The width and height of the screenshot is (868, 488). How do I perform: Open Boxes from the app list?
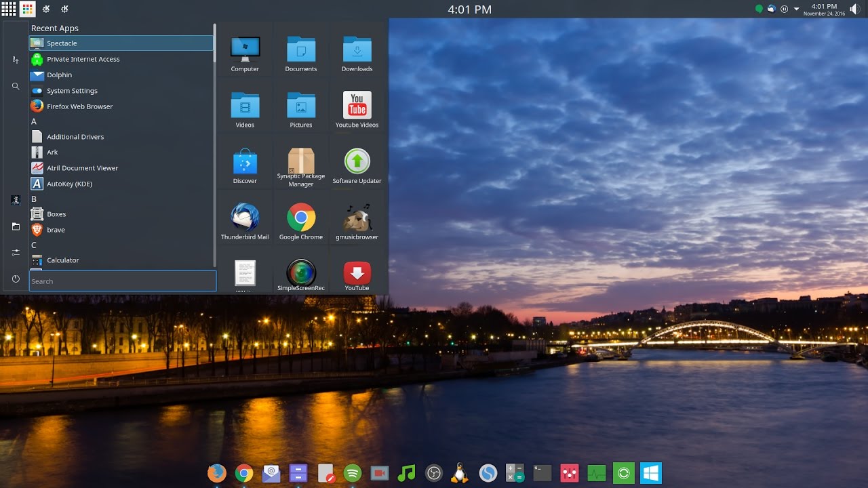tap(121, 213)
